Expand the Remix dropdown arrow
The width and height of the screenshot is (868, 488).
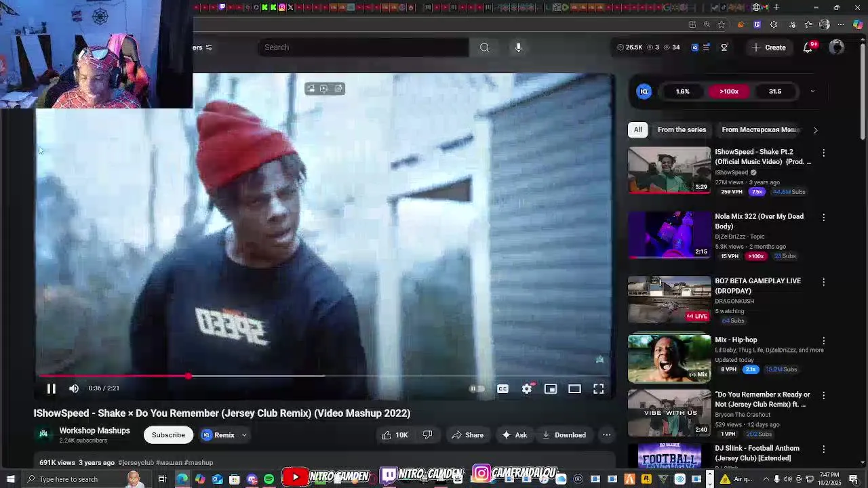[244, 435]
